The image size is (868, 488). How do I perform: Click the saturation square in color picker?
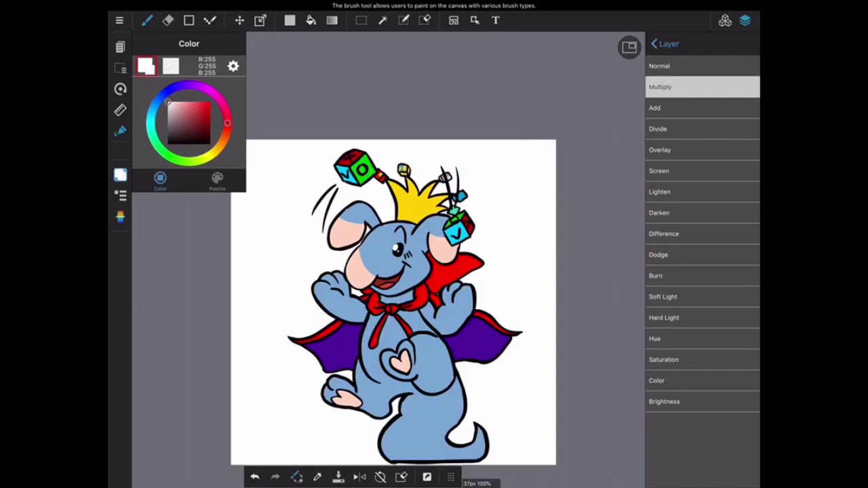(x=189, y=123)
